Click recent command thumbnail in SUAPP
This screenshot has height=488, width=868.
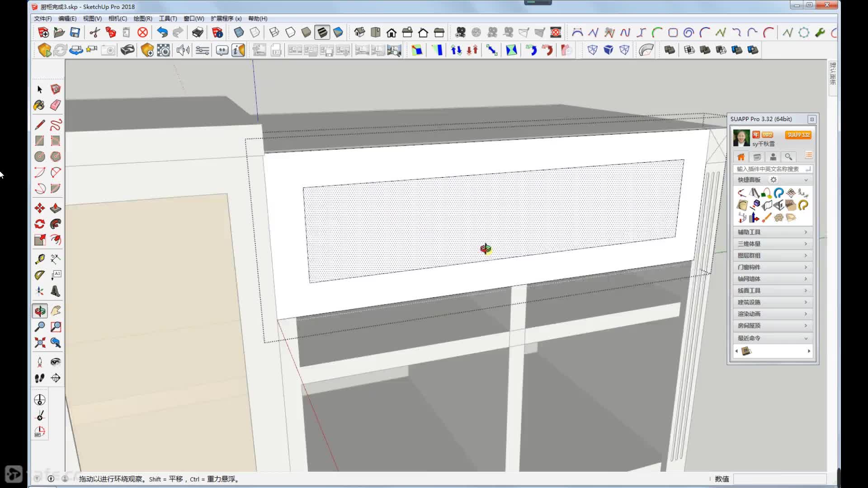(x=746, y=351)
